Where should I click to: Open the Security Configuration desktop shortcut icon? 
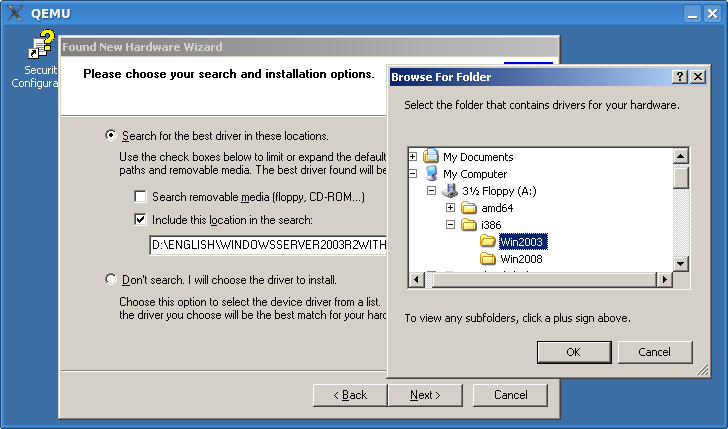(41, 45)
